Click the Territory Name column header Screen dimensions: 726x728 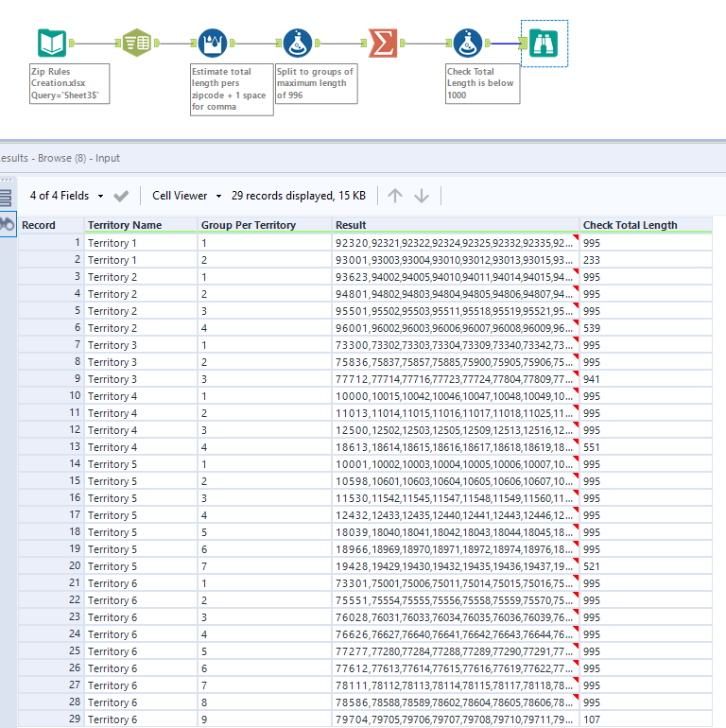(125, 225)
